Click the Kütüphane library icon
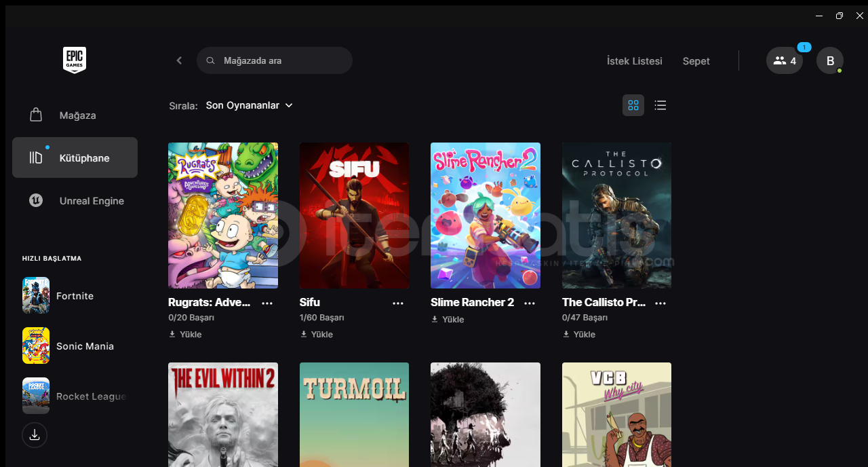This screenshot has width=868, height=467. [x=36, y=157]
